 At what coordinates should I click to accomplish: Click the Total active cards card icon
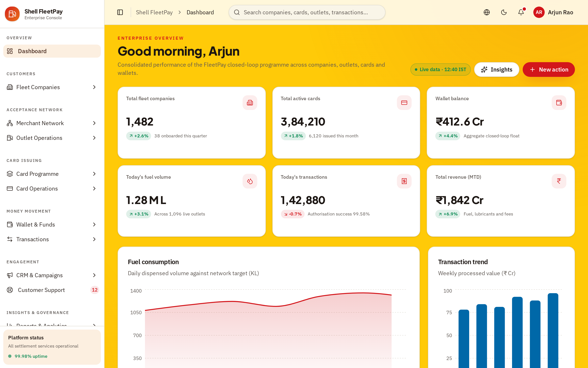404,103
